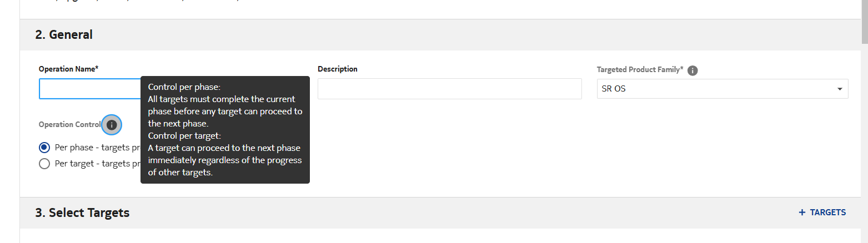868x243 pixels.
Task: Select the Per target radio button
Action: [x=44, y=164]
